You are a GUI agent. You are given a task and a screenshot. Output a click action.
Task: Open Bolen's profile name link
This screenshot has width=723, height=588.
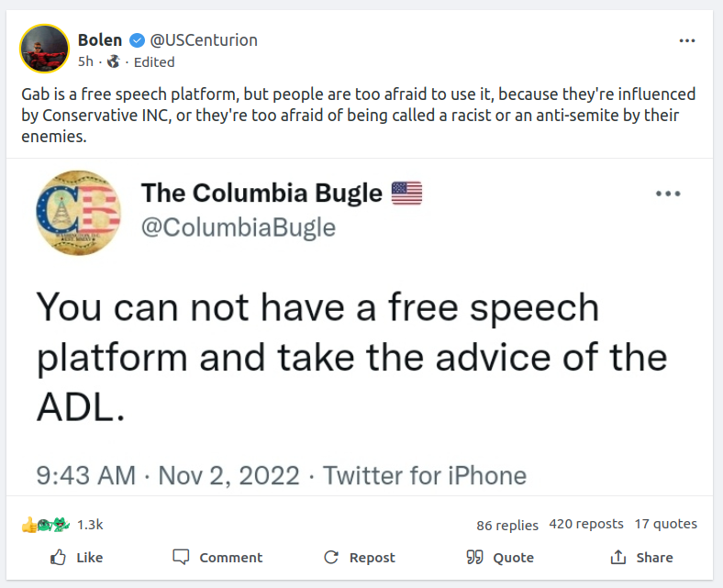pos(100,40)
